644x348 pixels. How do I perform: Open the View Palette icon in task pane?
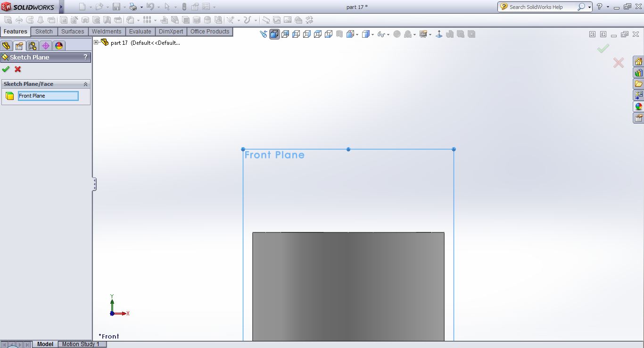coord(638,95)
